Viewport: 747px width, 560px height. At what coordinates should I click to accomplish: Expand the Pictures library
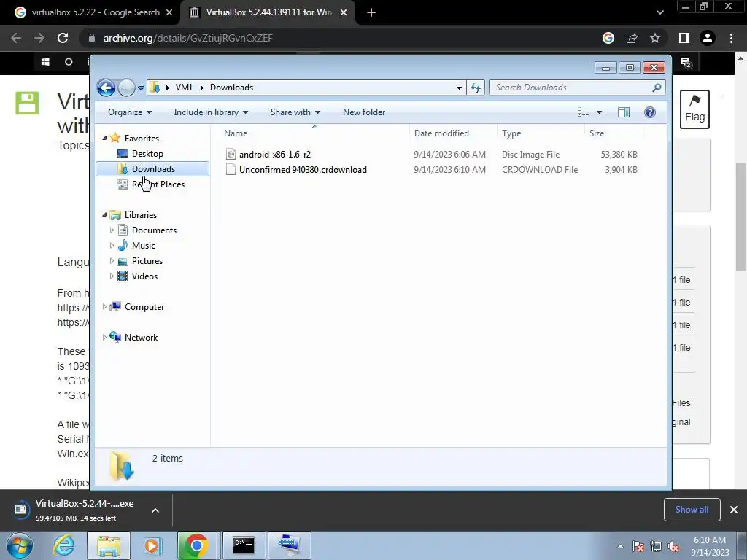(x=112, y=261)
